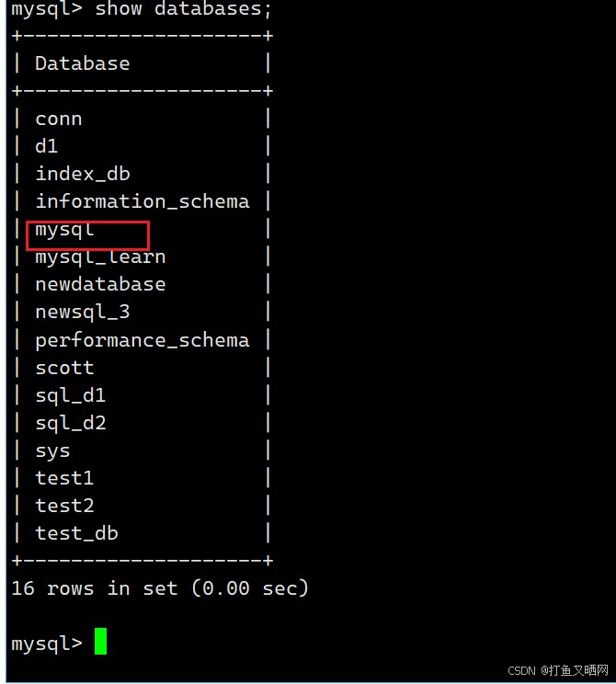Click the Database column header
This screenshot has width=616, height=684.
coord(83,63)
